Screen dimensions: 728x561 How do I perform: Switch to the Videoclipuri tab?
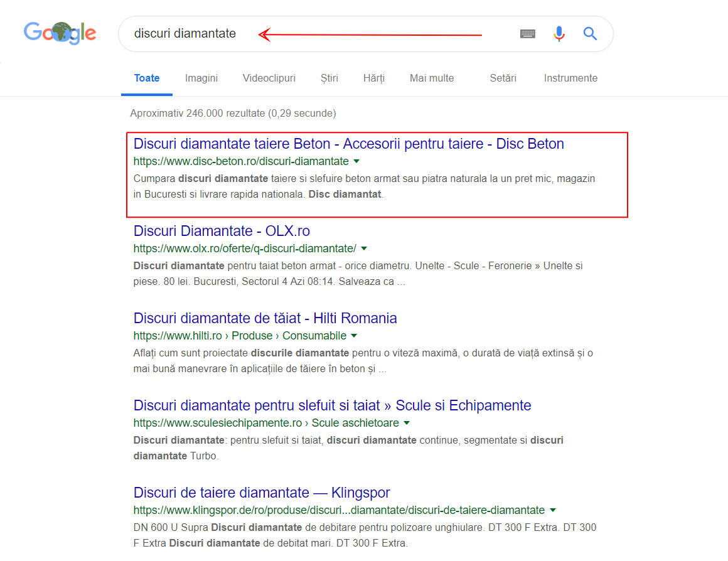click(269, 78)
